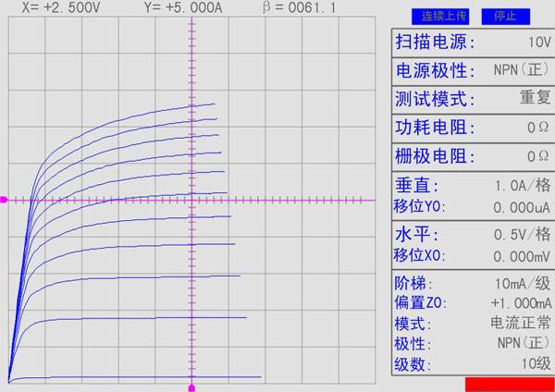Adjust the 垂直 1.0A/格 scale
This screenshot has height=392, width=555.
pos(473,185)
